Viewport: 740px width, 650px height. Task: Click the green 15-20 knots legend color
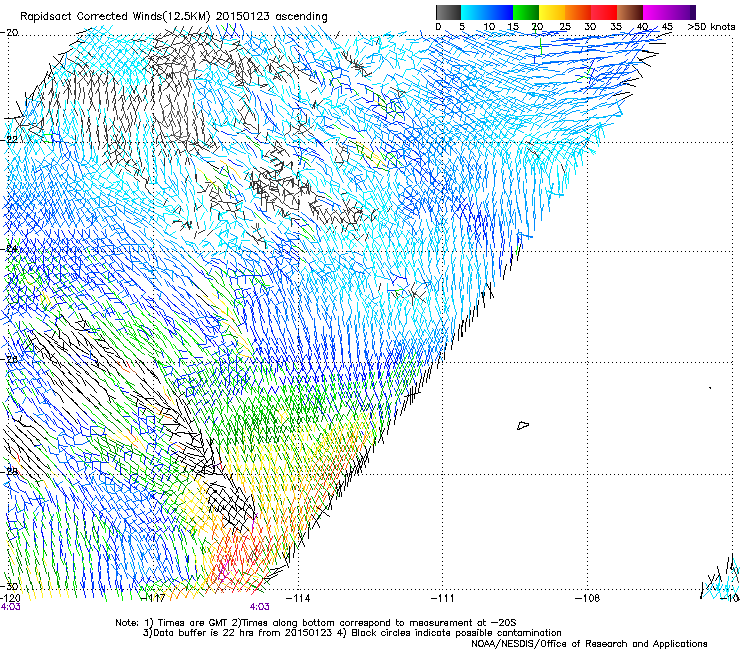coord(526,12)
